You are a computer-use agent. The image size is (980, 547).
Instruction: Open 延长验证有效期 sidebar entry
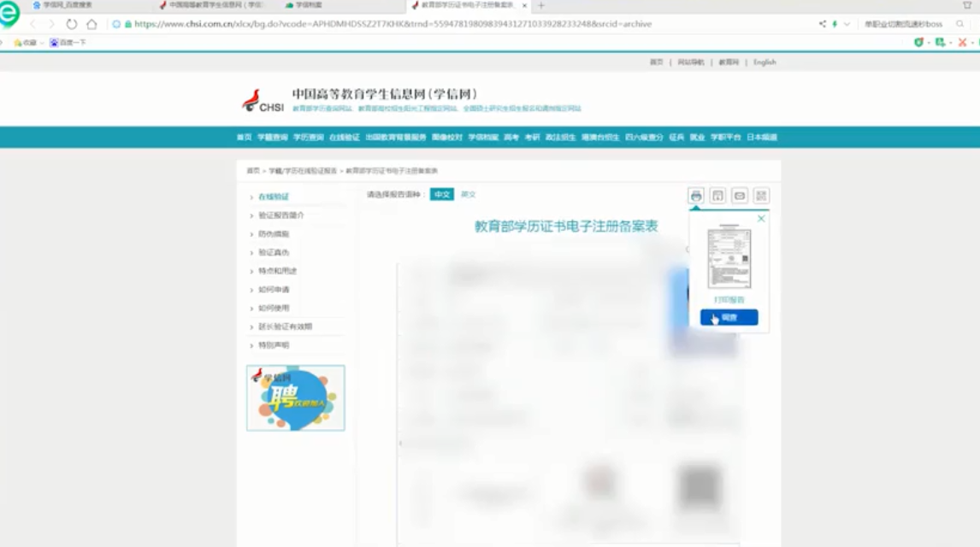coord(285,326)
